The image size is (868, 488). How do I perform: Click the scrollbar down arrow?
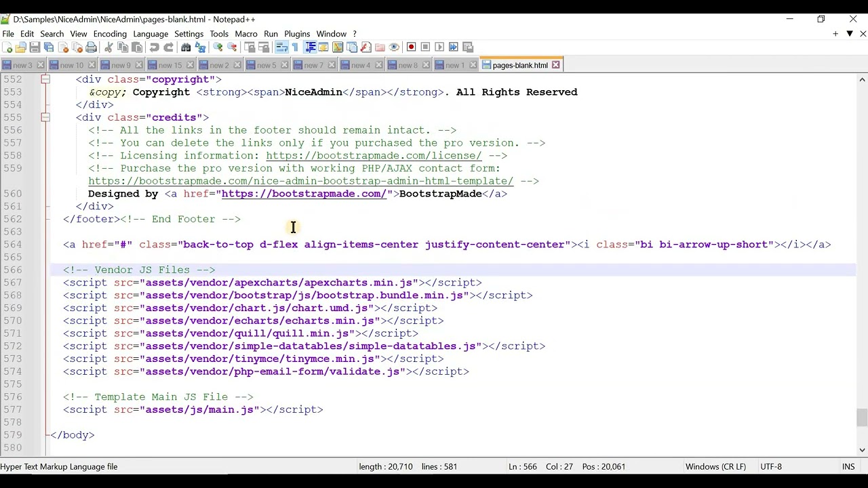coord(862,449)
